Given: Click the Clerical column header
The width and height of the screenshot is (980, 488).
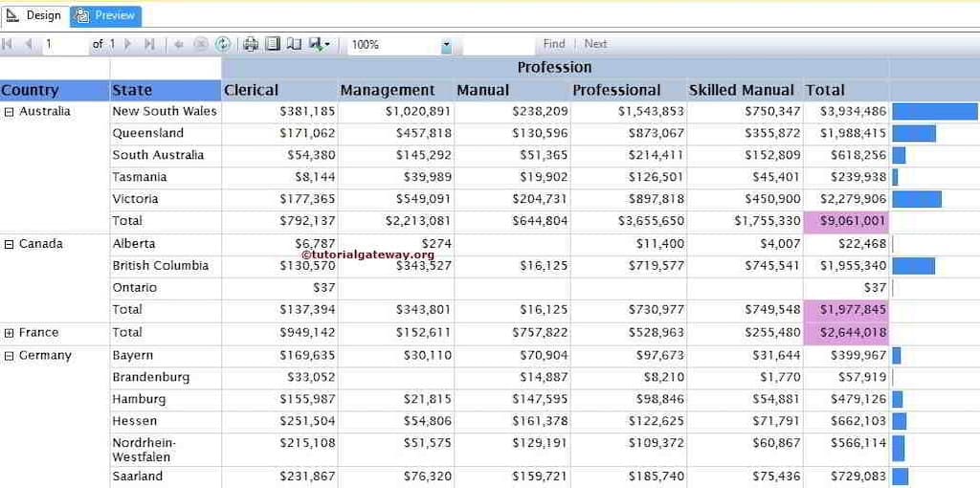Looking at the screenshot, I should (x=279, y=91).
